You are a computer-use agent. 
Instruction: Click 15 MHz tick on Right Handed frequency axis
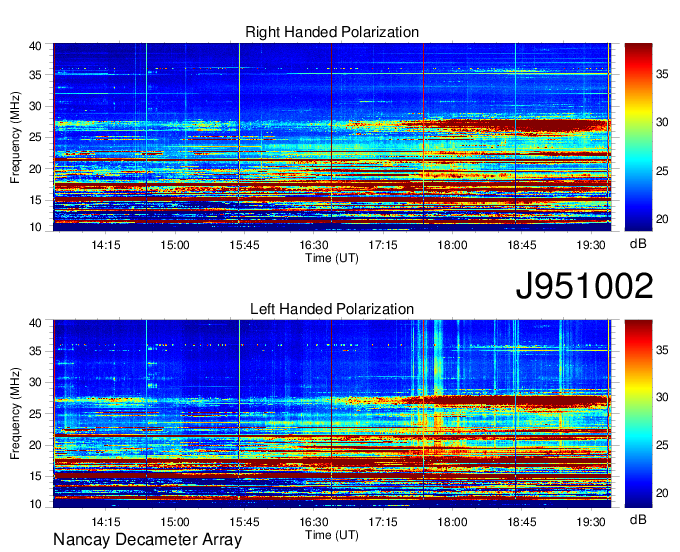[x=35, y=200]
